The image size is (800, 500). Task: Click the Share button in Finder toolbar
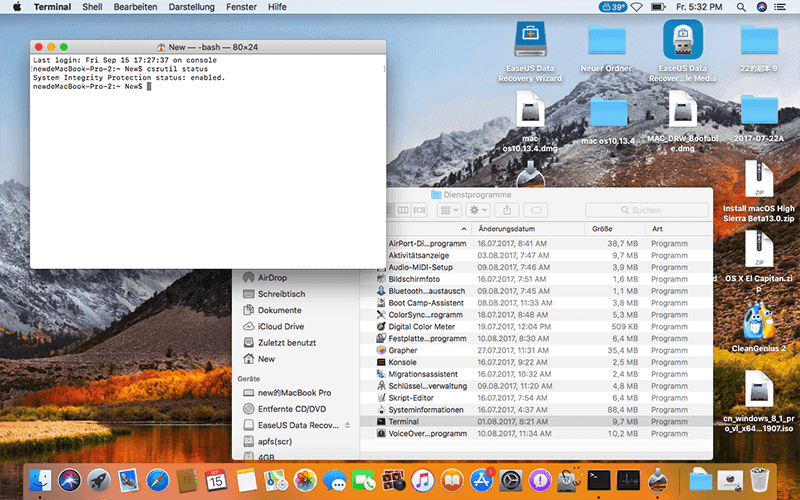[507, 210]
